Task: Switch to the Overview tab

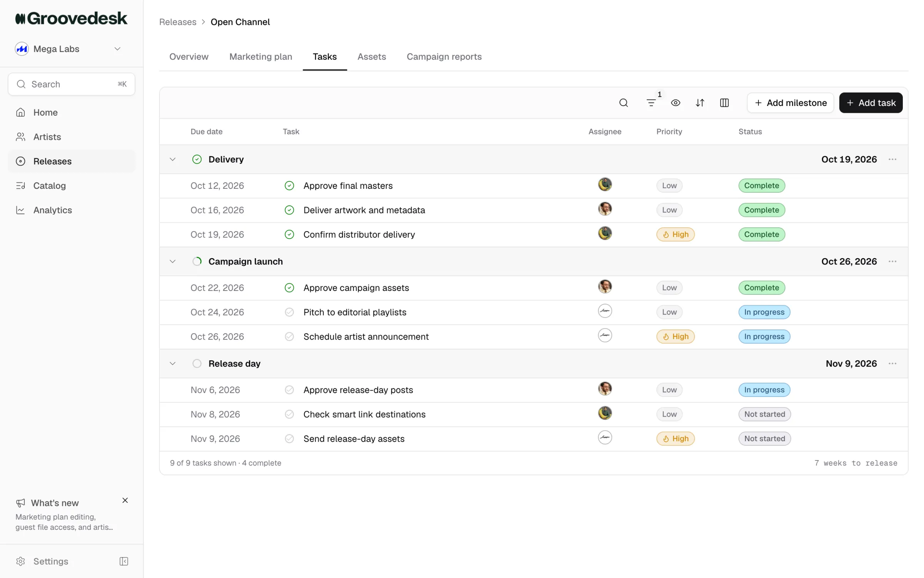Action: pos(189,57)
